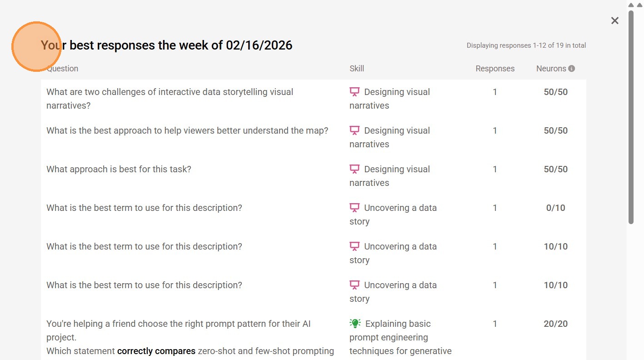Screen dimensions: 644x360
Task: Click presentation icon in the map question row
Action: pos(354,130)
